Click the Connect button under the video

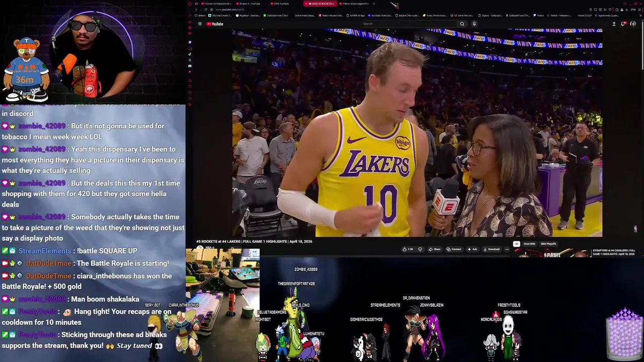[454, 249]
